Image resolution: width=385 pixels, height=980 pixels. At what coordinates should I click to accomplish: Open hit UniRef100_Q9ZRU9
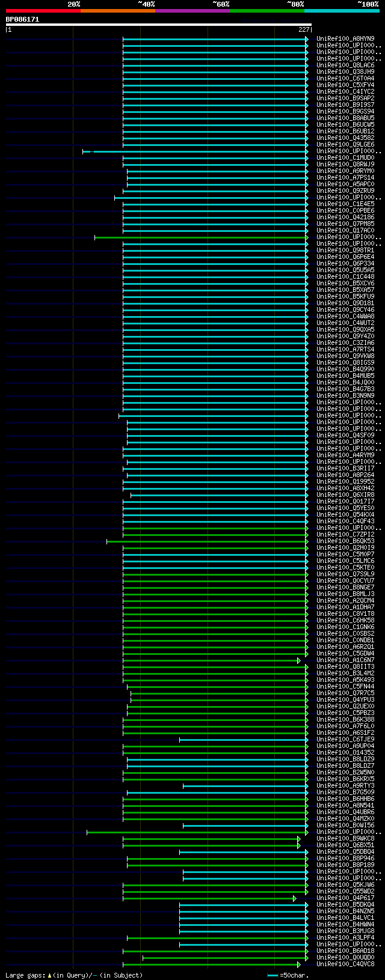pos(345,190)
